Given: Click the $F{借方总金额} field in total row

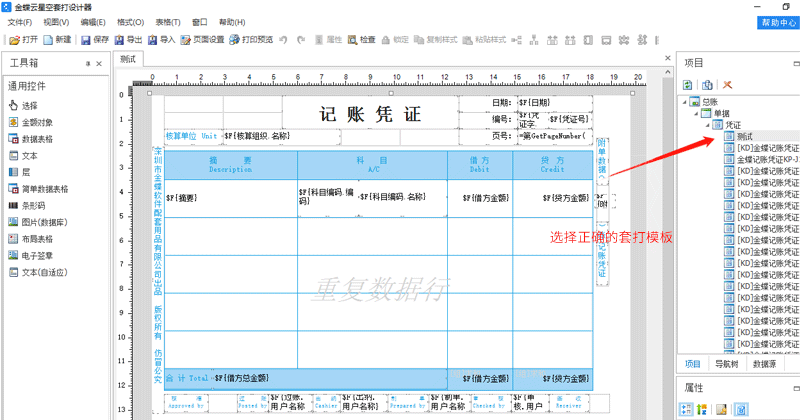Looking at the screenshot, I should pos(242,378).
